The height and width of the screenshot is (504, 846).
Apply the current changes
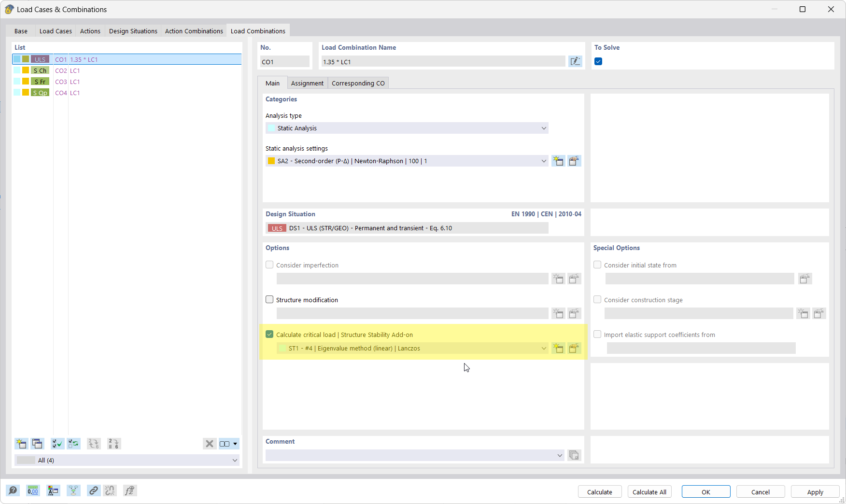[x=815, y=491]
